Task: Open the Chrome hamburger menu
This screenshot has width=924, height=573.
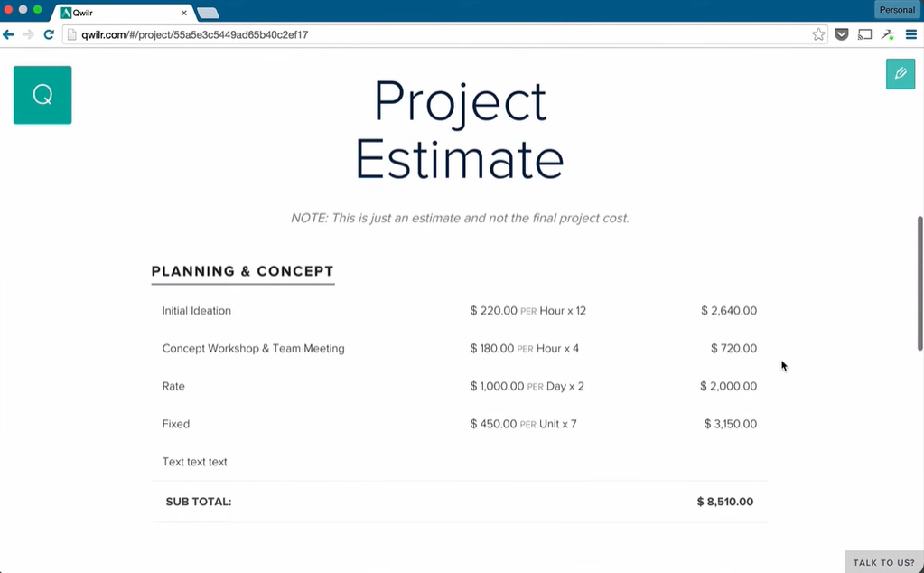Action: tap(912, 33)
